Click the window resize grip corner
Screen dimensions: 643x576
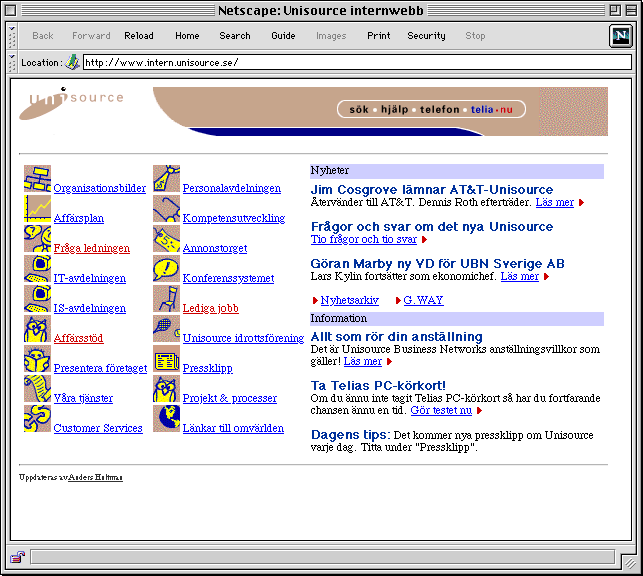(630, 562)
